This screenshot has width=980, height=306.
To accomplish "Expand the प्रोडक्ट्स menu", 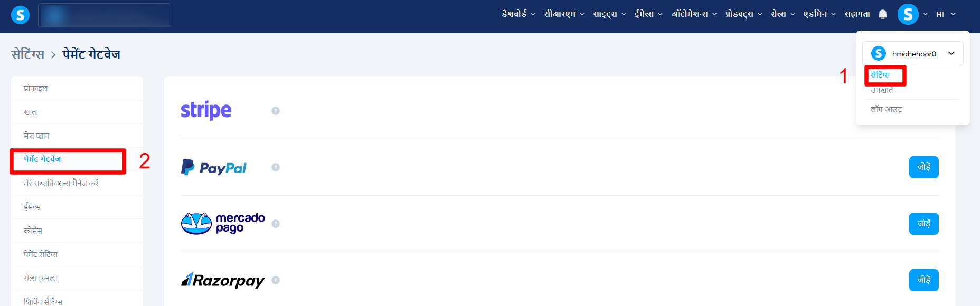I will (743, 14).
